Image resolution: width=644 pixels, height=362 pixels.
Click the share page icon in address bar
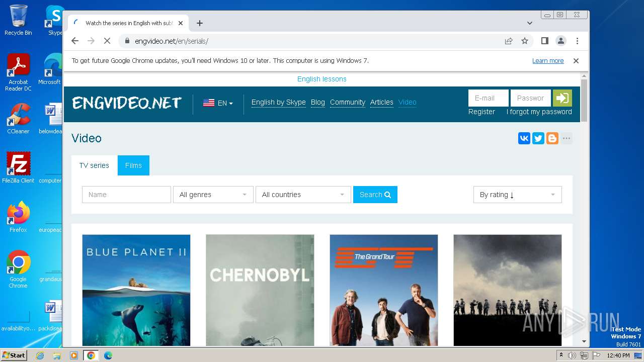pos(509,41)
